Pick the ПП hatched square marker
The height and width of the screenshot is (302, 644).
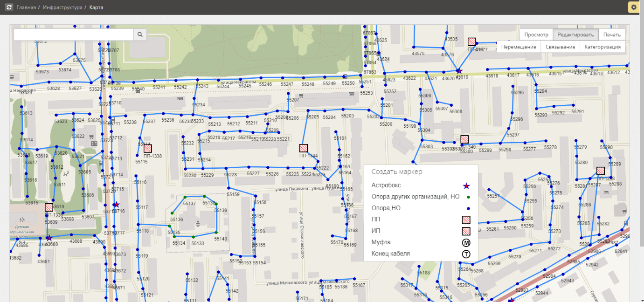coord(466,220)
